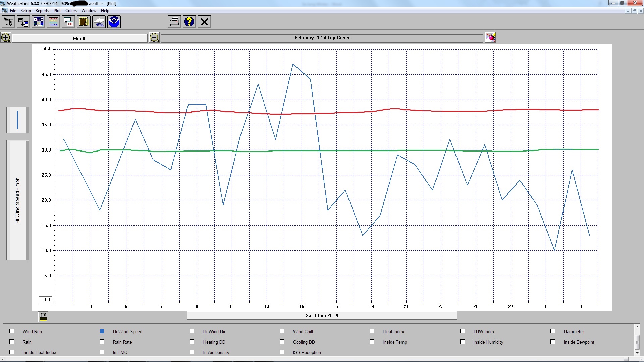Click the blue line color swatch panel
Viewport: 644px width, 362px height.
pyautogui.click(x=17, y=120)
